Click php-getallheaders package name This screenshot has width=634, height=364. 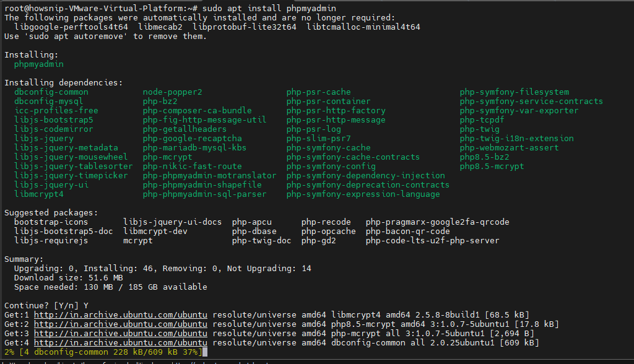(185, 129)
